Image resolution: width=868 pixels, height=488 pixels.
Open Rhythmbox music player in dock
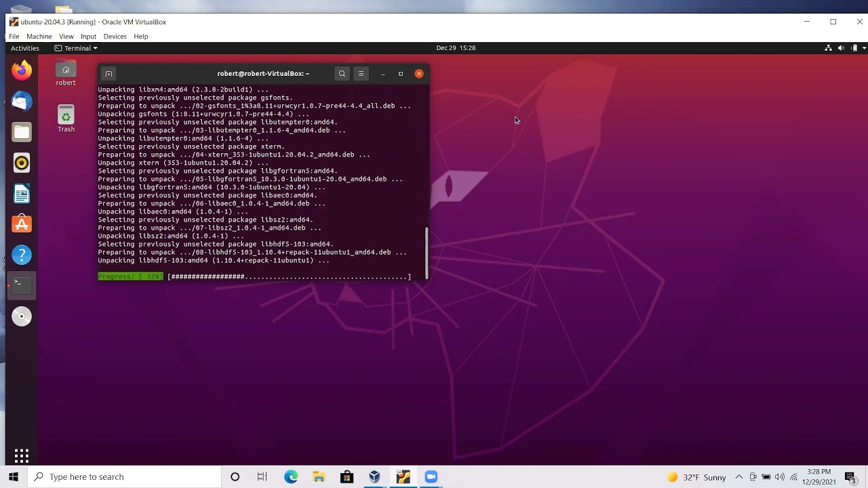coord(22,163)
